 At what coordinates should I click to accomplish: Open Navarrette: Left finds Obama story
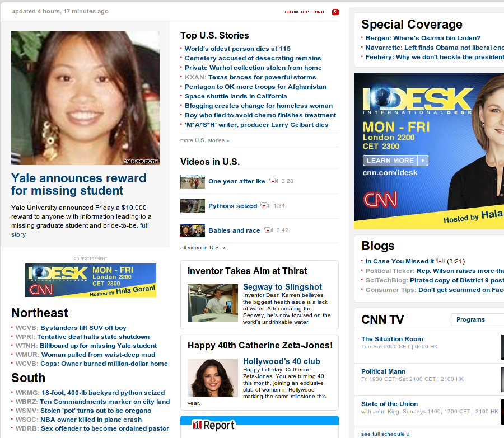point(435,48)
